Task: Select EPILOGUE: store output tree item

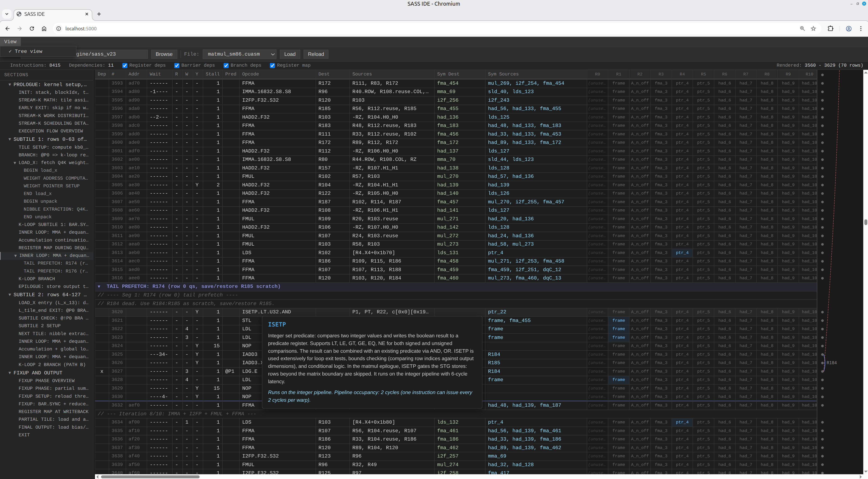Action: (53, 286)
